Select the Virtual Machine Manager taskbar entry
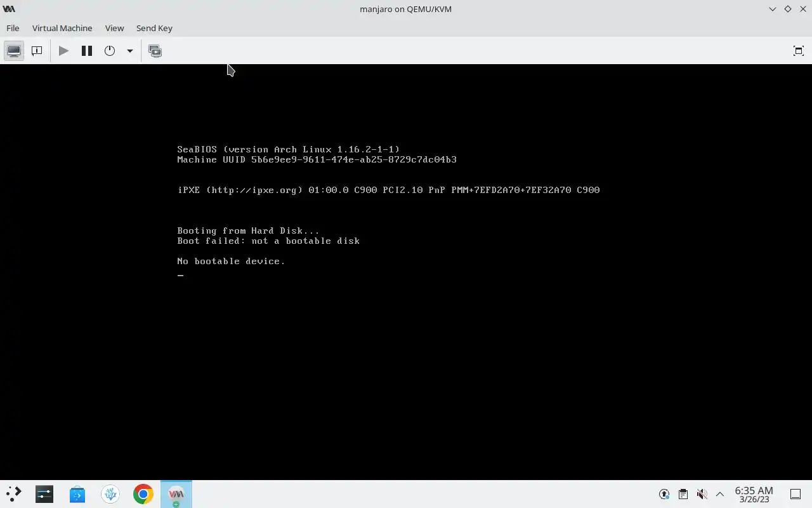Viewport: 812px width, 508px height. pos(176,494)
